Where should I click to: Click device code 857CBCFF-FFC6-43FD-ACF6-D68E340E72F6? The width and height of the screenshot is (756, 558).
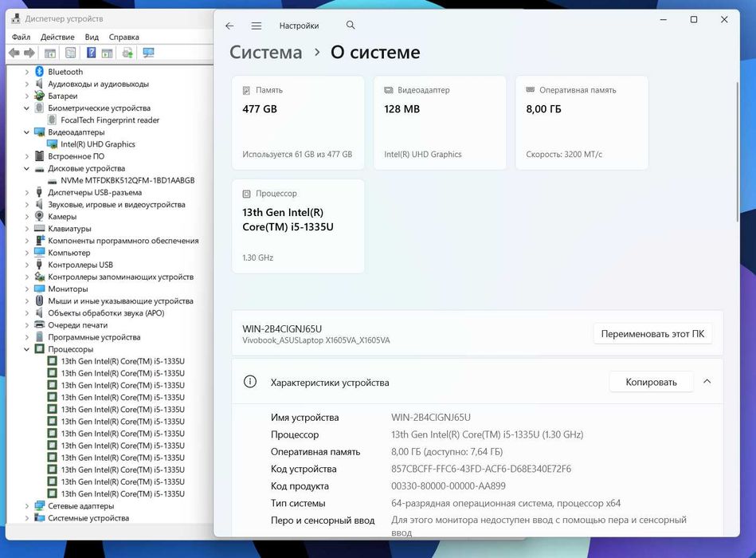click(480, 469)
